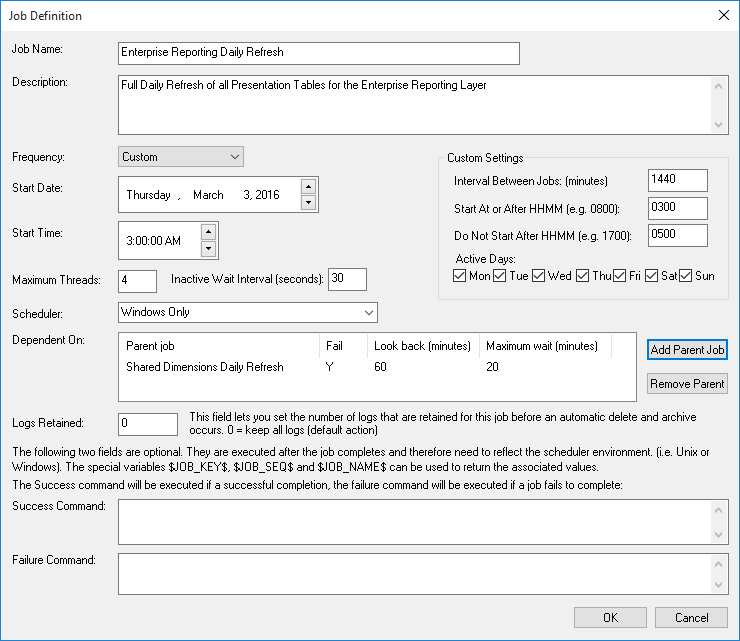Click into the Interval Between Jobs field
This screenshot has height=641, width=740.
click(678, 180)
